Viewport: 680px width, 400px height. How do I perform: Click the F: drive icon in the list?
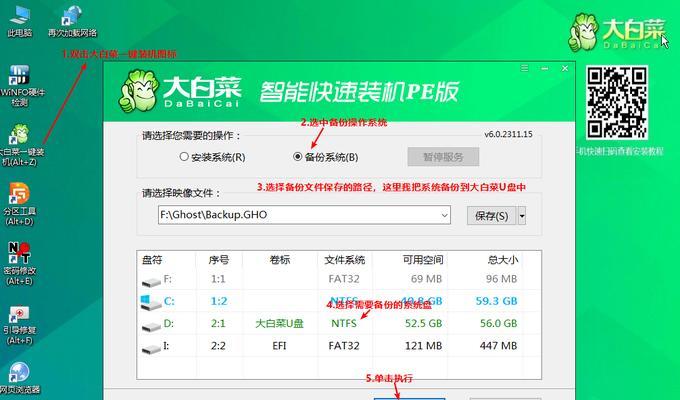tap(151, 282)
